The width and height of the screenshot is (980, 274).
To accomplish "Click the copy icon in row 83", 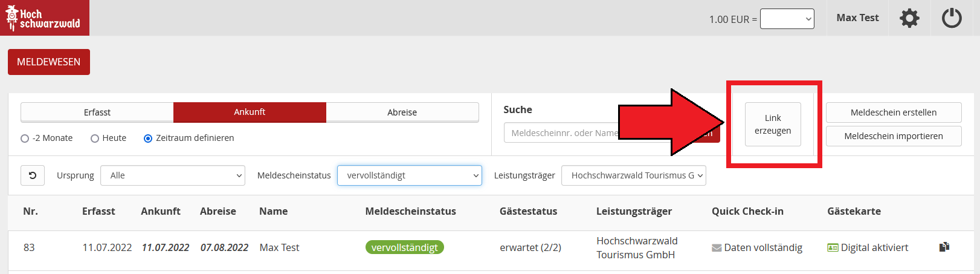I will pos(944,247).
